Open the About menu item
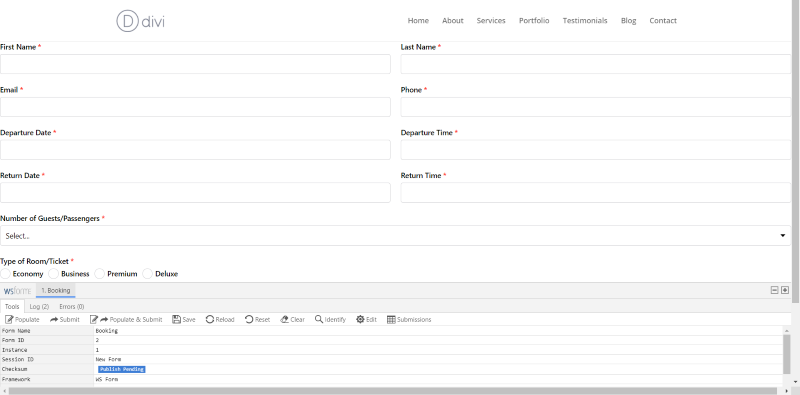This screenshot has width=800, height=395. [453, 20]
